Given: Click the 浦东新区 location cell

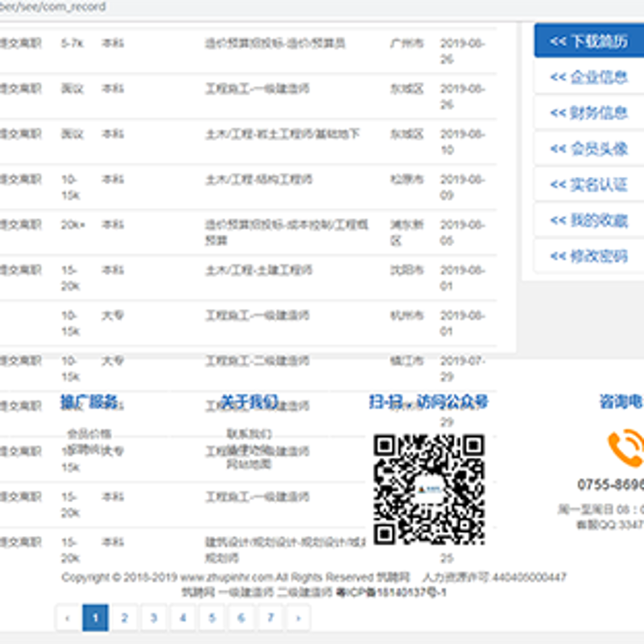Looking at the screenshot, I should point(407,232).
